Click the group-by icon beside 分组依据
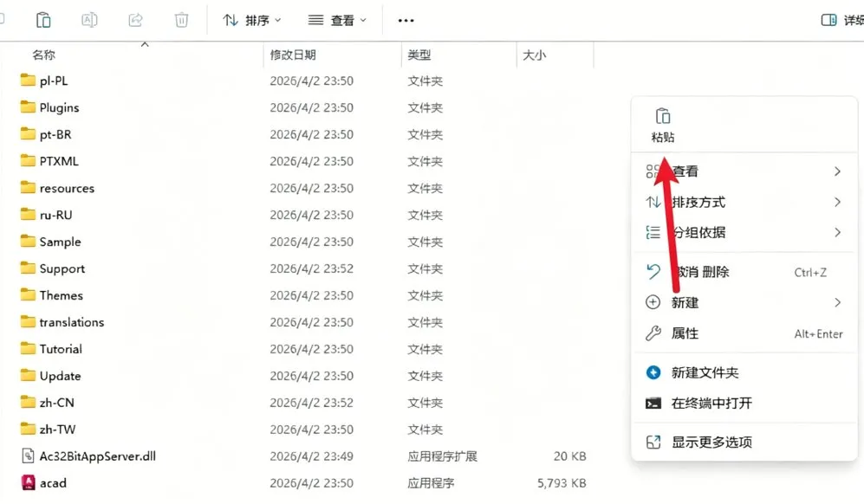The image size is (864, 504). pos(653,232)
